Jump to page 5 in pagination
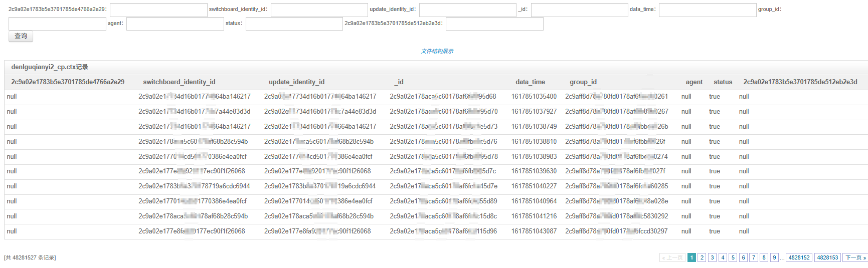This screenshot has width=868, height=268. (x=733, y=257)
